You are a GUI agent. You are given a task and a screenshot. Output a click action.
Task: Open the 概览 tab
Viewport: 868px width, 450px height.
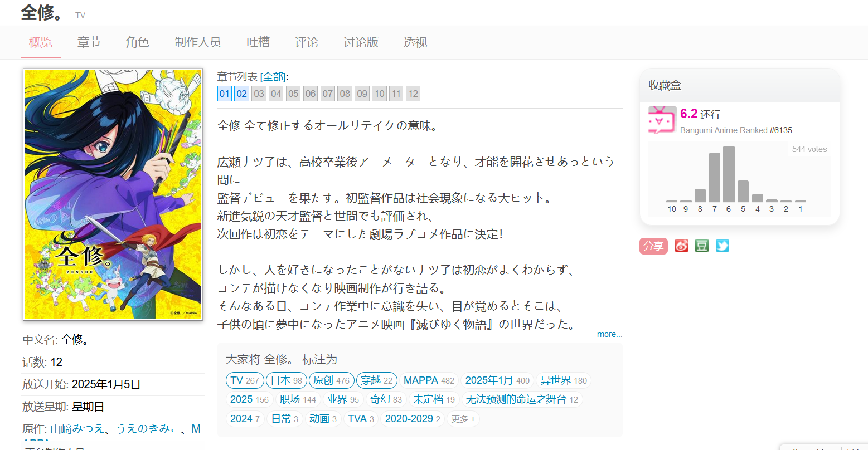point(41,42)
